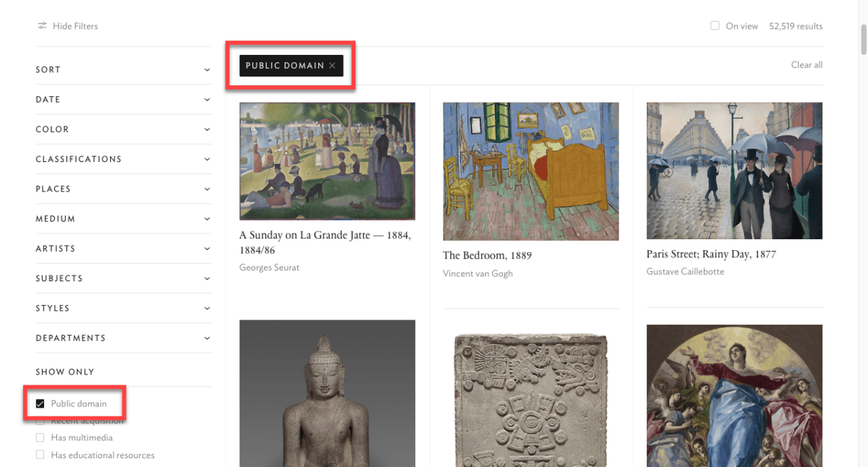
Task: Open Paris Street; Rainy Day title link
Action: click(711, 254)
